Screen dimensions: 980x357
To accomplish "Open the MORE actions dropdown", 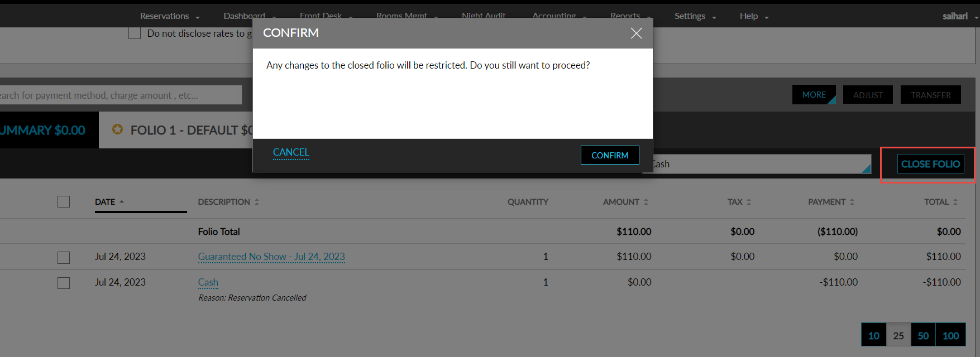I will pyautogui.click(x=814, y=95).
